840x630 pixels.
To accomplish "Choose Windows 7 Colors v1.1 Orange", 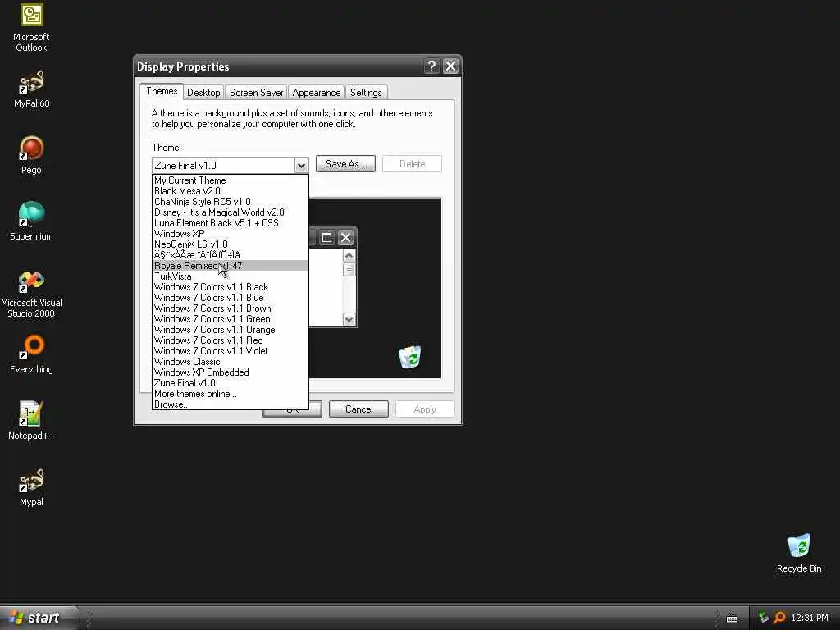I will (x=231, y=330).
